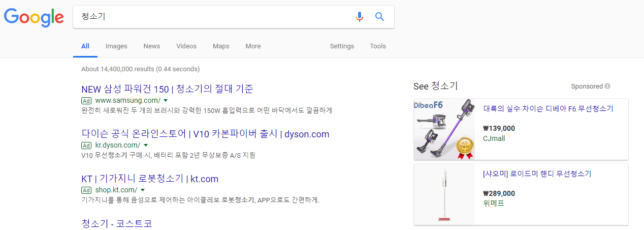The height and width of the screenshot is (230, 644).
Task: Expand the More menu
Action: click(x=253, y=46)
